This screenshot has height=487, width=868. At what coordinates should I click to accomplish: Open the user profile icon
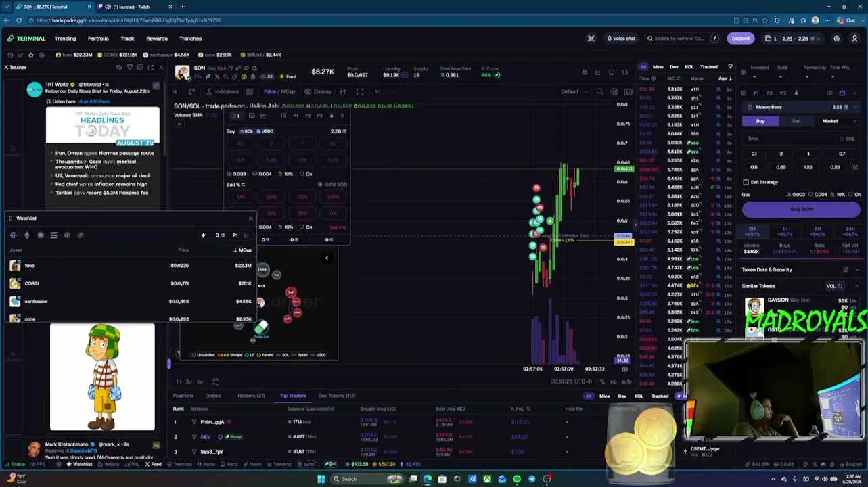pos(855,39)
